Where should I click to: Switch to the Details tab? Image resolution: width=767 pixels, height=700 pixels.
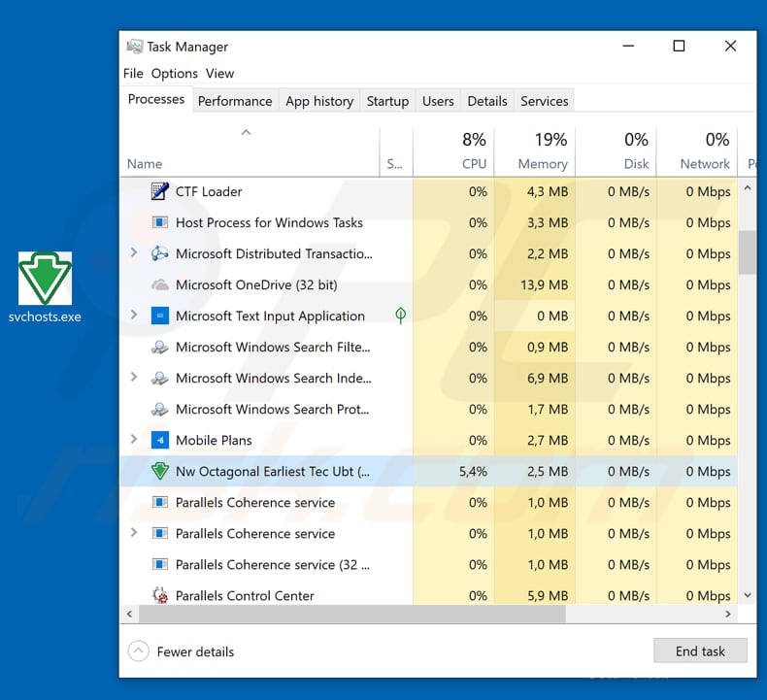(x=487, y=101)
